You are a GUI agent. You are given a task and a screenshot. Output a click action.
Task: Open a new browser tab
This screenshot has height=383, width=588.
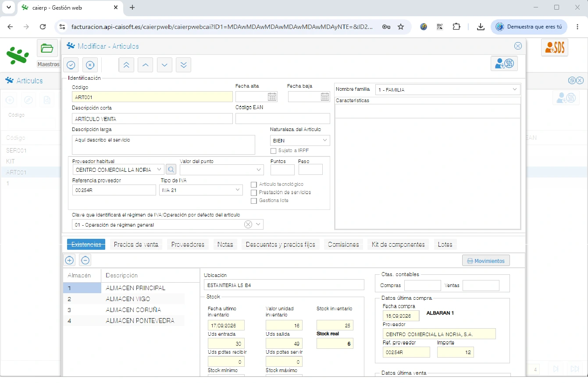132,7
